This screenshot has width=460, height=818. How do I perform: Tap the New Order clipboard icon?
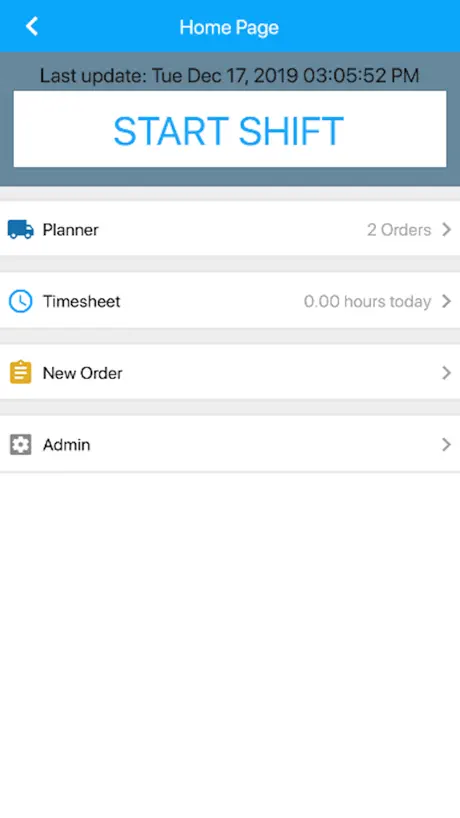(x=21, y=372)
